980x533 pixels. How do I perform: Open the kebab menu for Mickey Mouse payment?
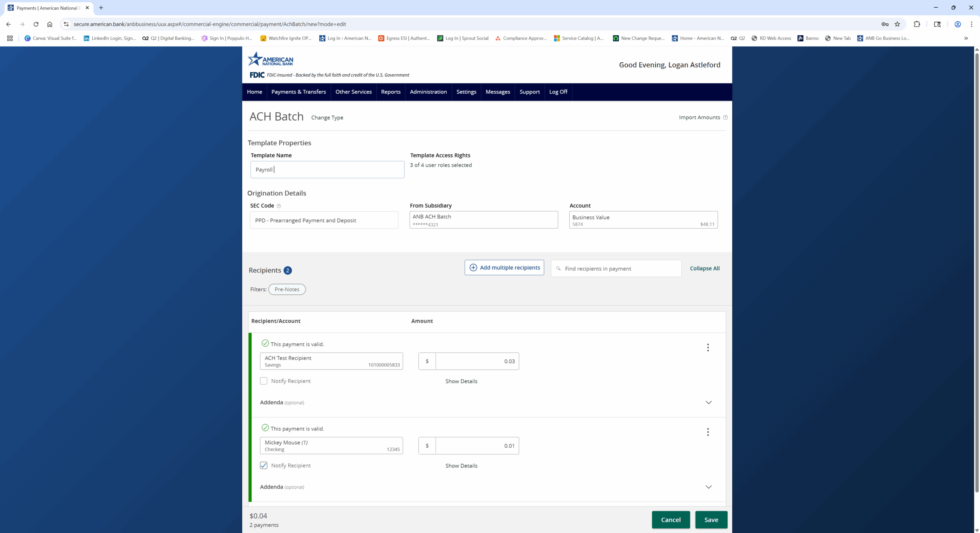[x=708, y=432]
